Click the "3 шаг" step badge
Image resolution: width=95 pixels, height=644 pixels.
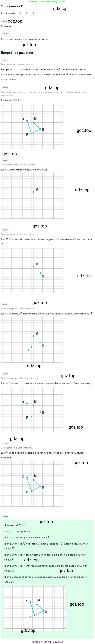5,160
